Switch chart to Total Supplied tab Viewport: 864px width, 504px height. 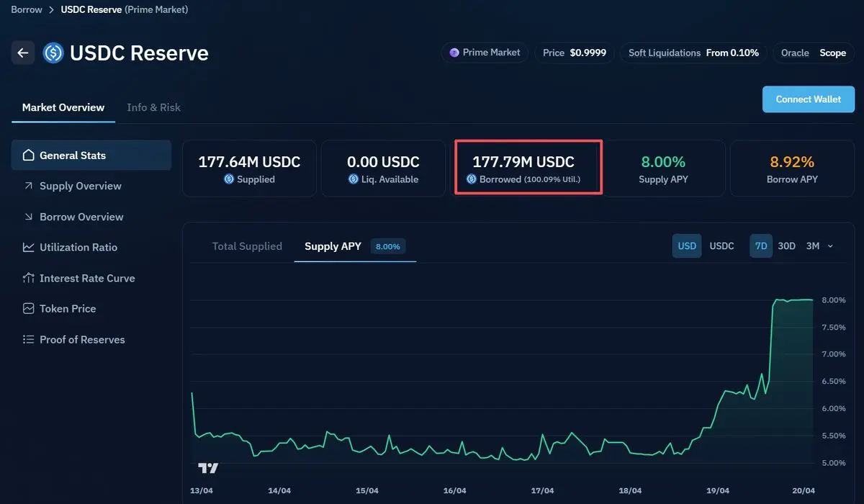click(247, 246)
